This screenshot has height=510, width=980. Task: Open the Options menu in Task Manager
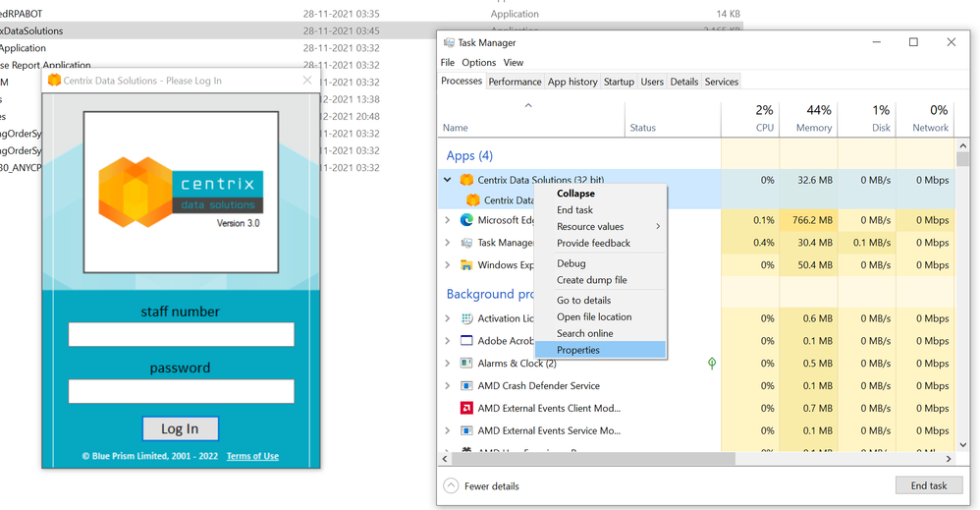coord(479,62)
